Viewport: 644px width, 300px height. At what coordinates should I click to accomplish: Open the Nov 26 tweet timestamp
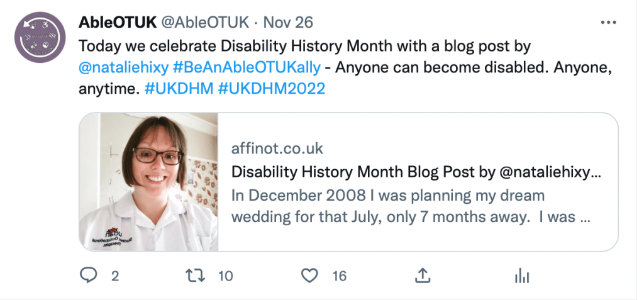pos(287,23)
